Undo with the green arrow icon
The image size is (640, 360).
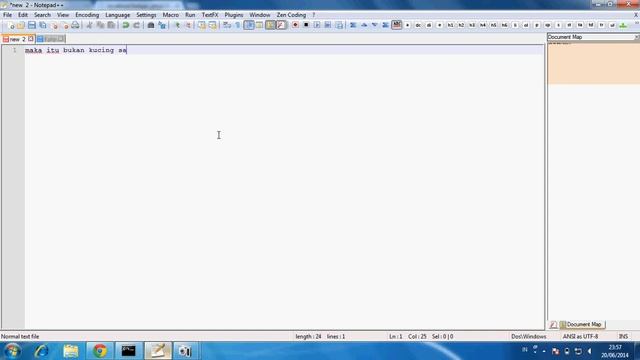click(x=126, y=25)
